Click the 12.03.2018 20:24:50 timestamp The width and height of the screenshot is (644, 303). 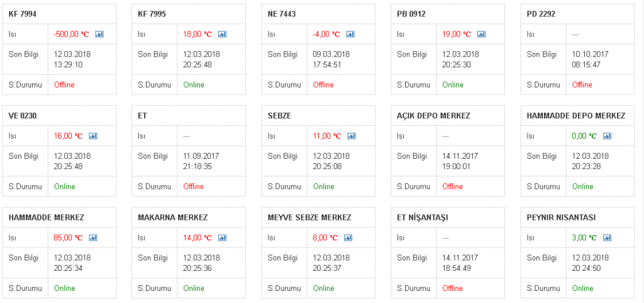591,262
